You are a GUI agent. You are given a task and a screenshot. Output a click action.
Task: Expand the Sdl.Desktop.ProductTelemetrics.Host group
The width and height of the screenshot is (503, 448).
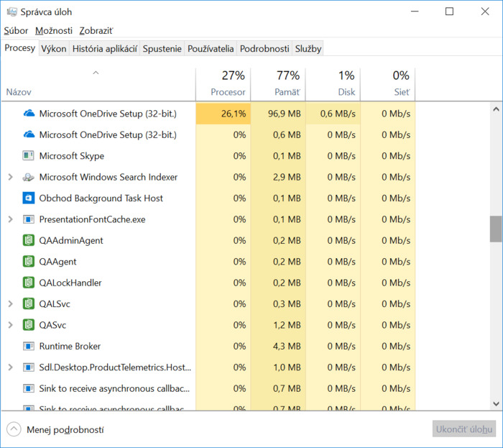click(x=10, y=367)
